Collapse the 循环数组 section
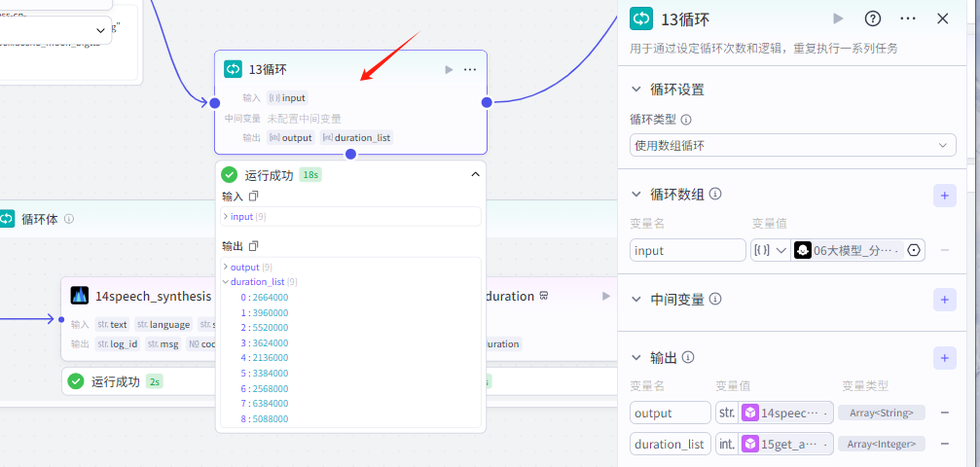This screenshot has width=980, height=467. [x=636, y=195]
